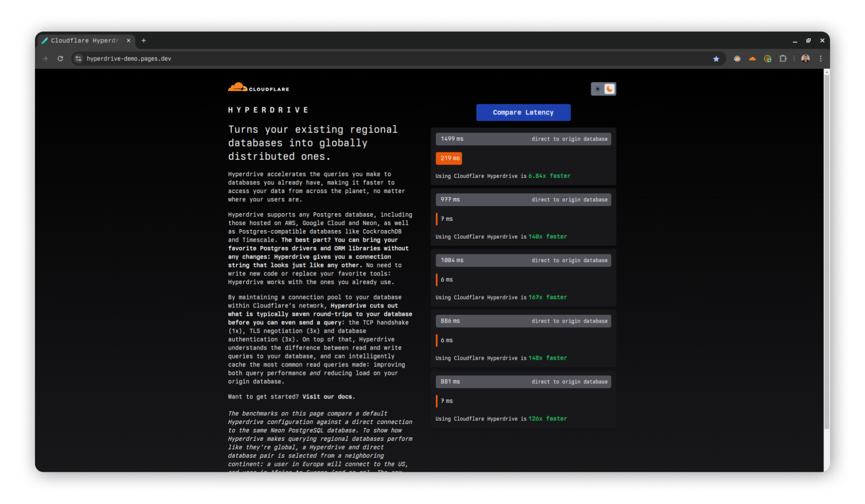Select the dark mode moon toggle
Image resolution: width=865 pixels, height=504 pixels.
609,89
